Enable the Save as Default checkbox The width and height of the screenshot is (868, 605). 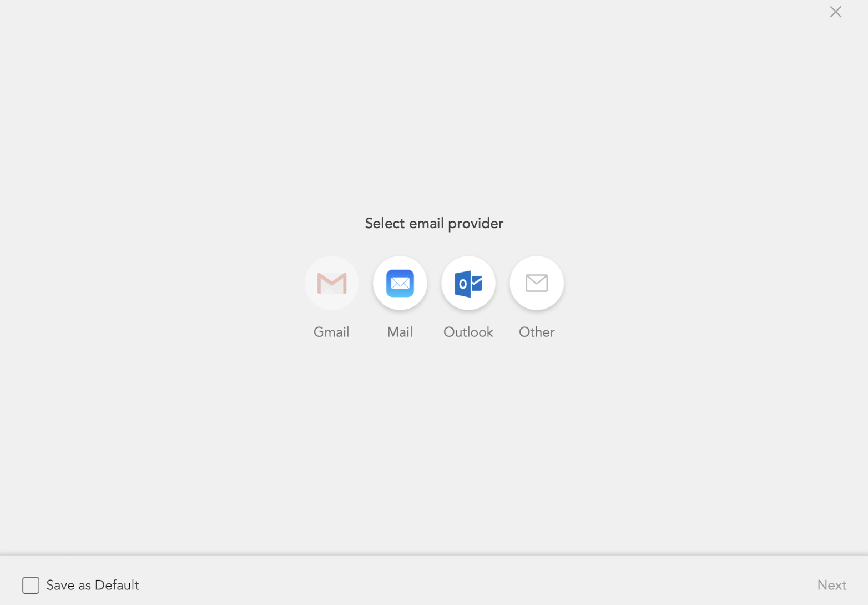click(31, 585)
